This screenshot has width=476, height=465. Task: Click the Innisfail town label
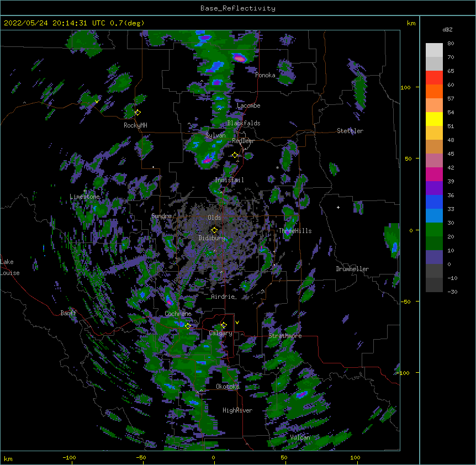click(229, 180)
